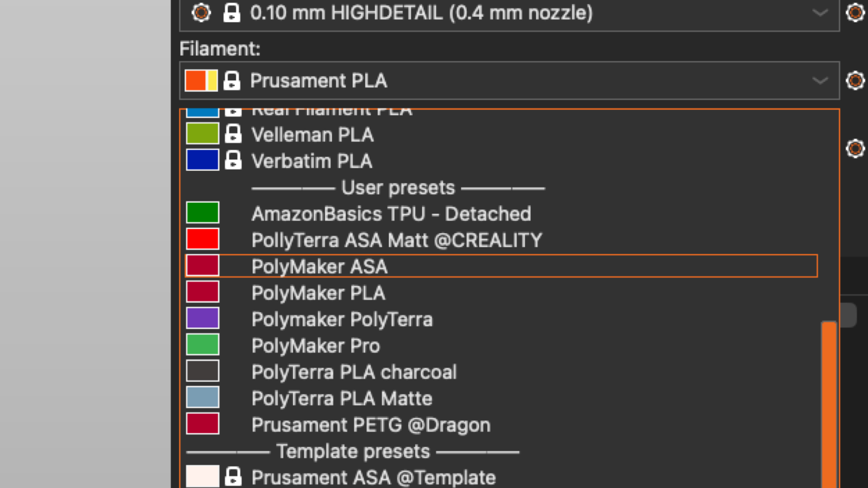Open the 0.10 mm HIGHDETAIL profile combo box

coord(509,14)
